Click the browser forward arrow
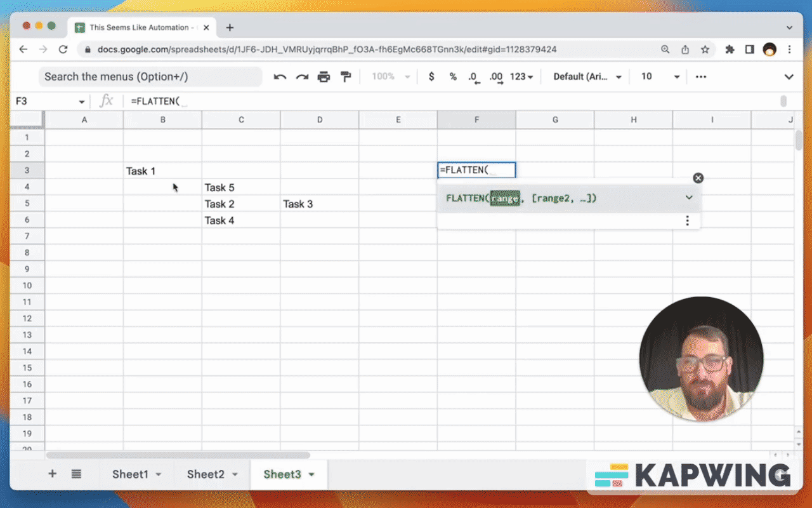Viewport: 812px width, 508px height. (43, 49)
